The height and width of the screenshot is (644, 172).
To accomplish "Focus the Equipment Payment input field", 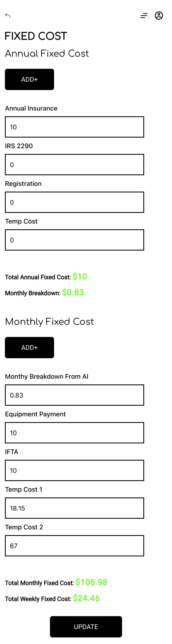I will (x=75, y=433).
